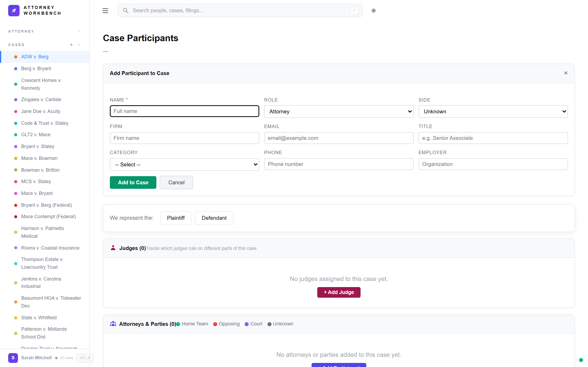
Task: Click the search magnifier icon
Action: click(x=126, y=10)
